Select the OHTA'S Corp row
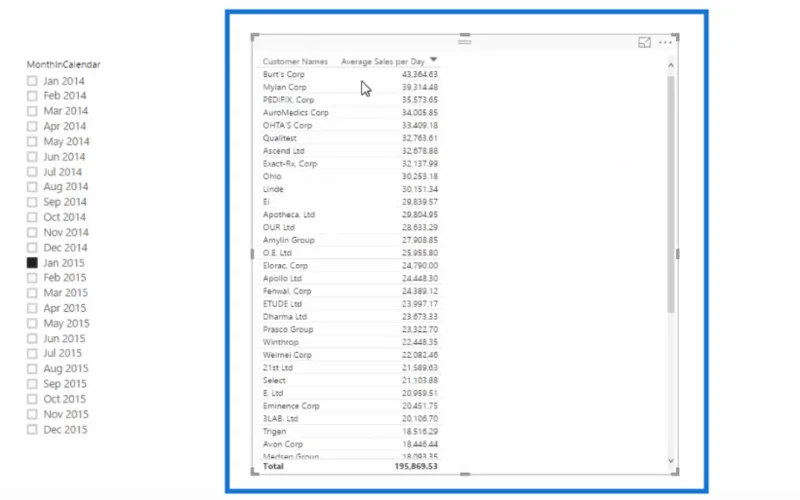The width and height of the screenshot is (800, 500). coord(350,125)
